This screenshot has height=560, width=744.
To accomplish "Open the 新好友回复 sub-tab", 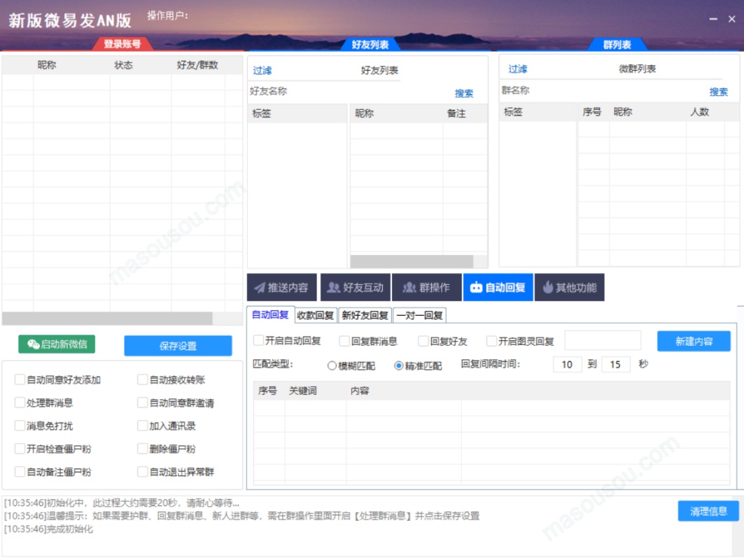I will pos(365,315).
